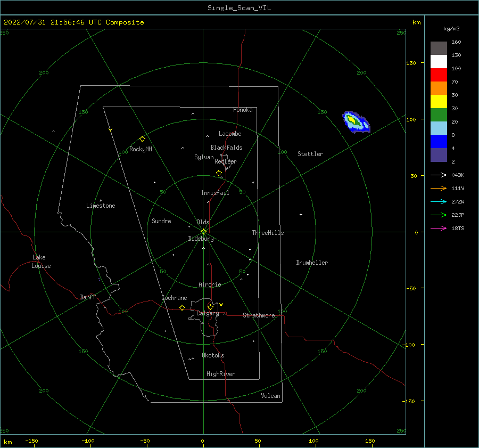Viewport: 479px width, 448px height.
Task: Click the cyan 27ZW arrow icon
Action: (439, 201)
